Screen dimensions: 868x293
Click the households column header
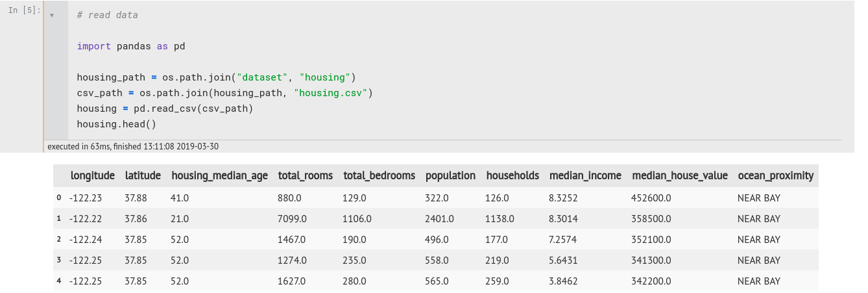click(x=512, y=175)
